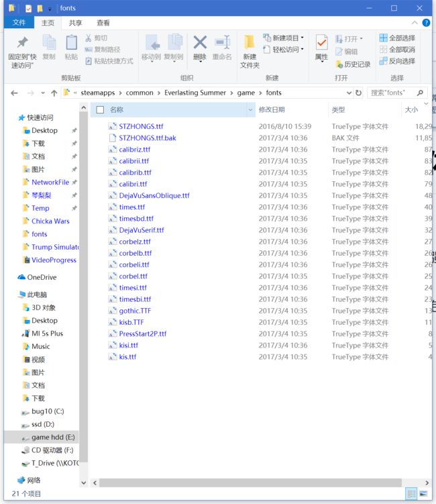Sort by Modified date (修改日期) column
Screen dimensions: 436x504
(292, 110)
